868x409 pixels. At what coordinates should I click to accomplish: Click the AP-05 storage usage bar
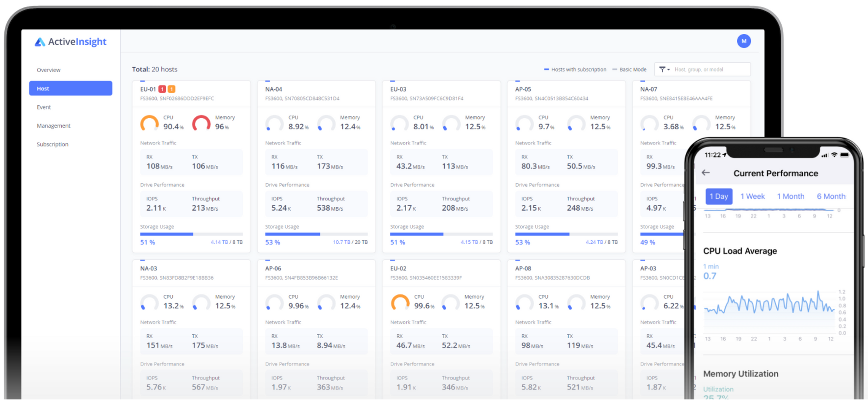pyautogui.click(x=566, y=234)
